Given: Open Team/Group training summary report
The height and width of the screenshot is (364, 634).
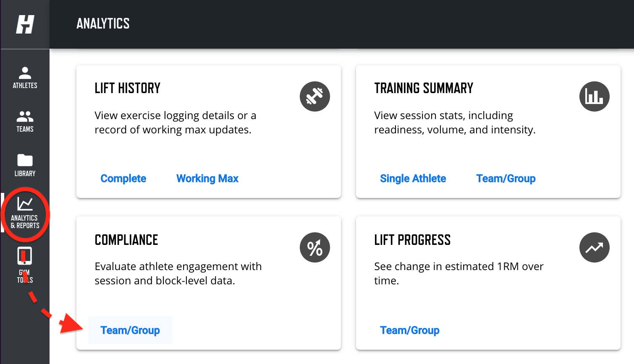Looking at the screenshot, I should tap(506, 179).
